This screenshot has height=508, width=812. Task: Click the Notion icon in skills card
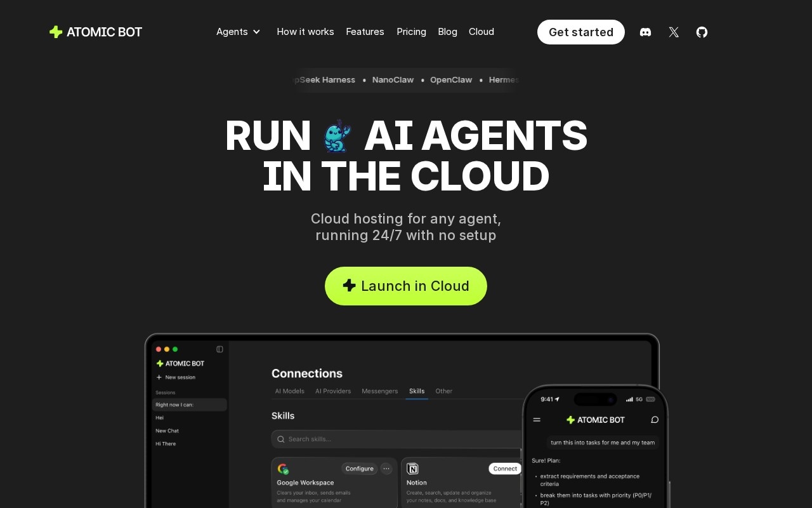tap(413, 469)
